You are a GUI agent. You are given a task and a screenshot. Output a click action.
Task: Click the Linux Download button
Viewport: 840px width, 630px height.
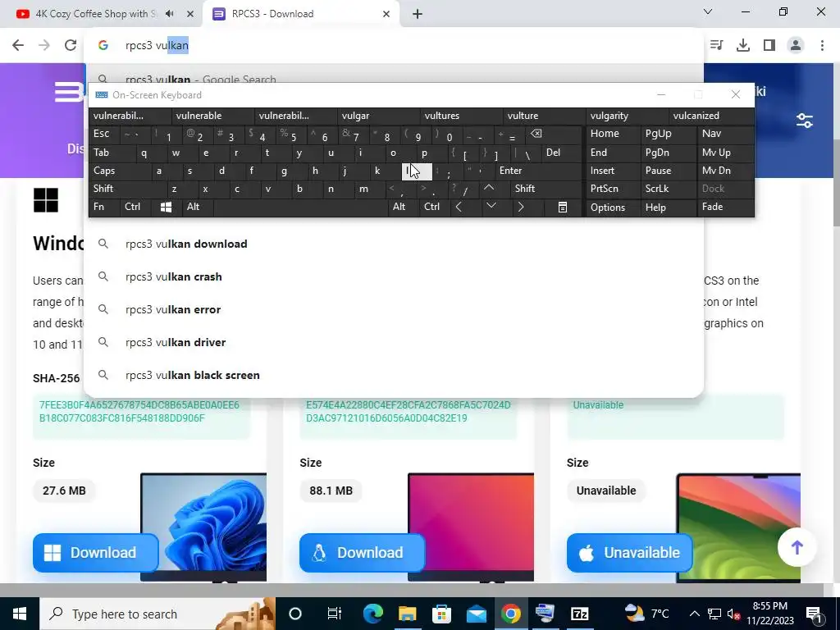[362, 552]
